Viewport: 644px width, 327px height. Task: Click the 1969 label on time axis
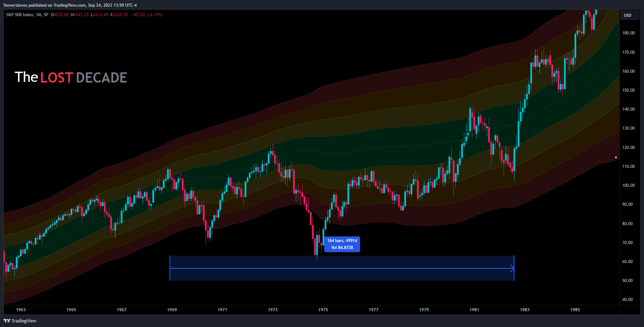(x=172, y=309)
